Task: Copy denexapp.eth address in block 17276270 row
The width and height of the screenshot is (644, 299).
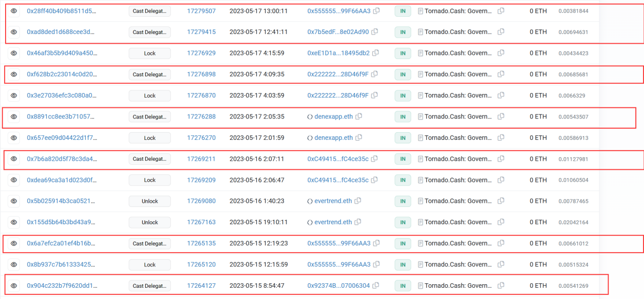Action: pyautogui.click(x=359, y=138)
